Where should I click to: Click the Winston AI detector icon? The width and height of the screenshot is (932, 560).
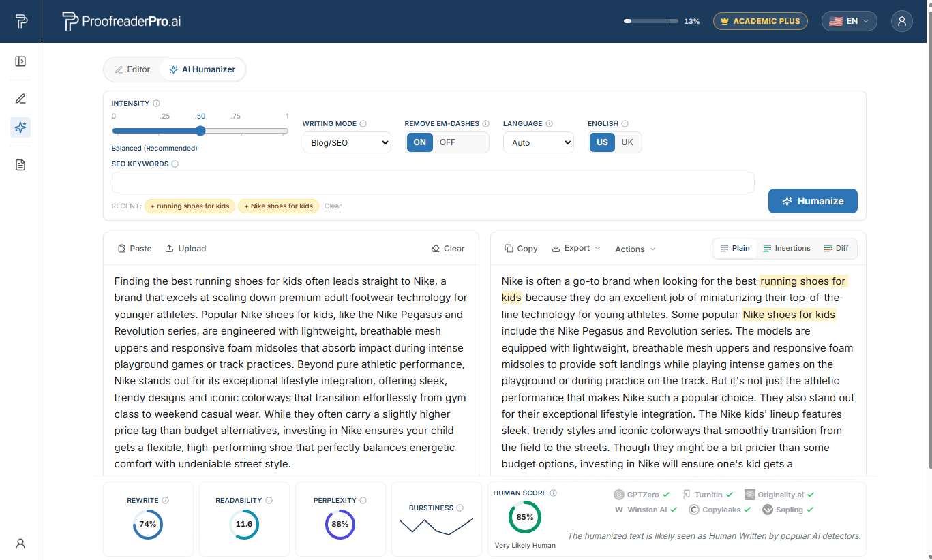619,510
